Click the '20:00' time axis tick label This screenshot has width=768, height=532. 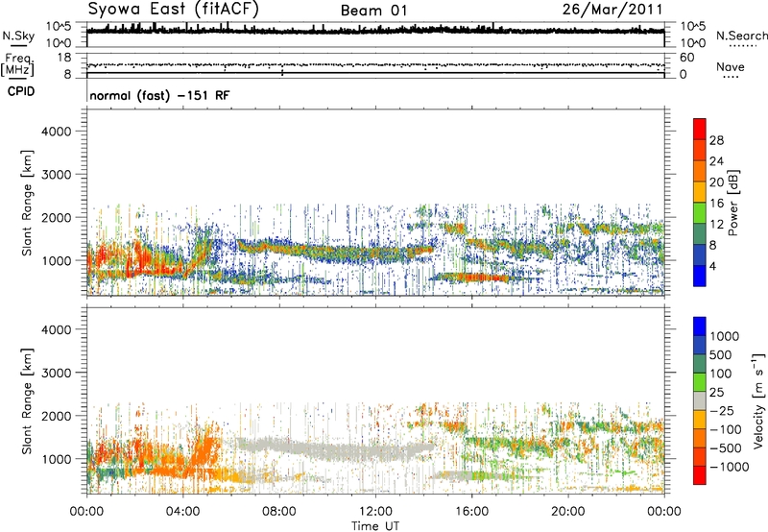coord(568,512)
